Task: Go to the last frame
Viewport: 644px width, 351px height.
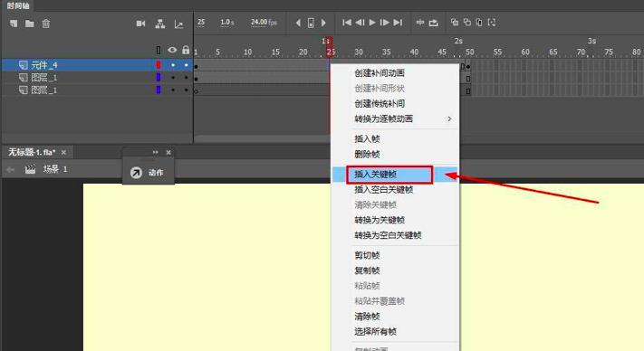Action: coord(398,23)
